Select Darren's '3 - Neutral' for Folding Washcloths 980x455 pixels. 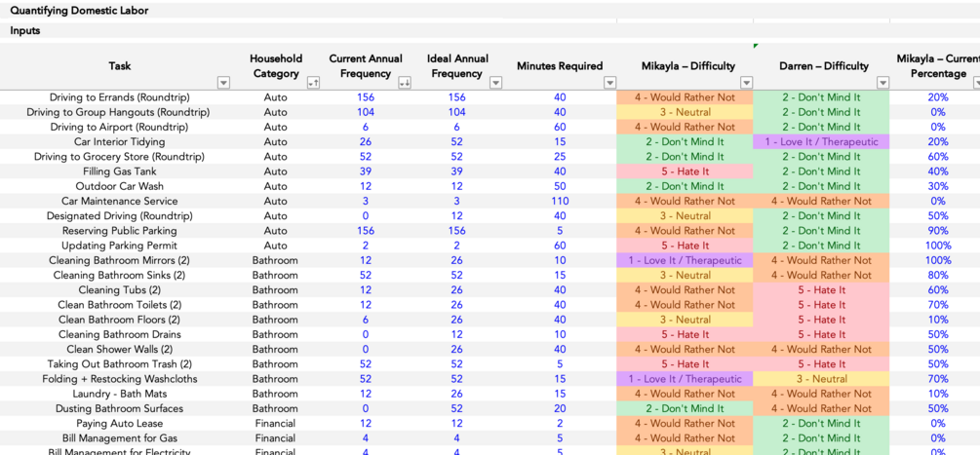pyautogui.click(x=821, y=379)
